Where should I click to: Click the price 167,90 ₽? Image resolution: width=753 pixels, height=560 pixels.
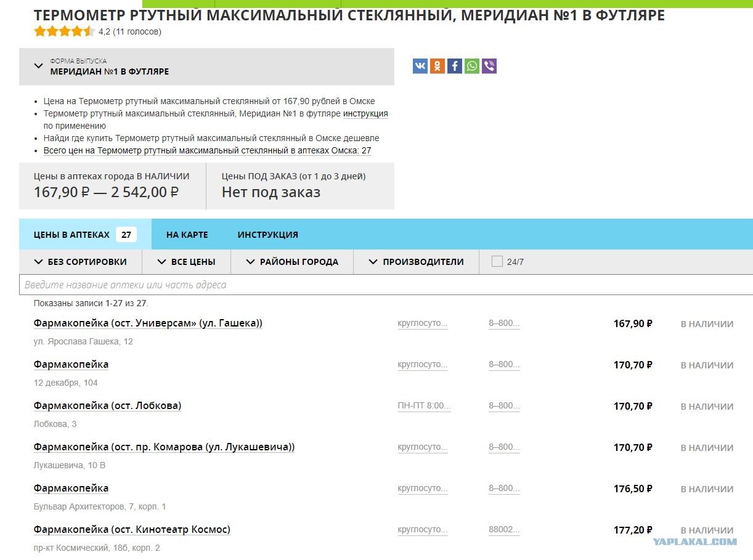[633, 324]
